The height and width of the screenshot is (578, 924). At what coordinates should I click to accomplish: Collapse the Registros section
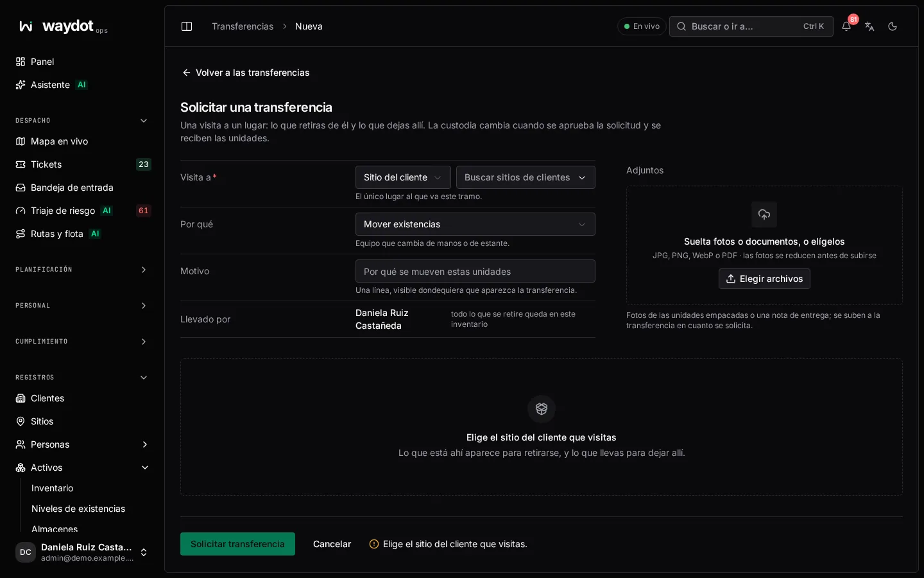pyautogui.click(x=82, y=378)
